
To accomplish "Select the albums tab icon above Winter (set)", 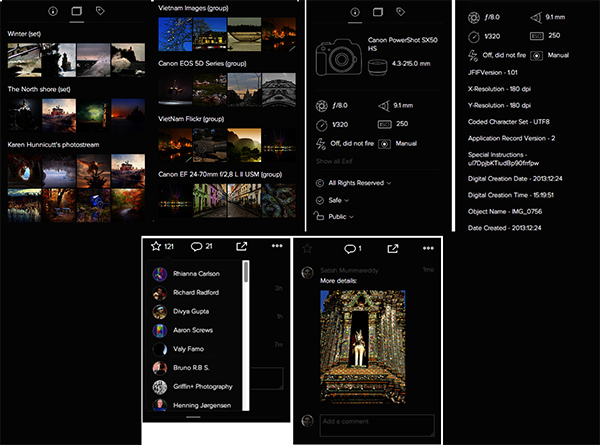I will click(77, 11).
